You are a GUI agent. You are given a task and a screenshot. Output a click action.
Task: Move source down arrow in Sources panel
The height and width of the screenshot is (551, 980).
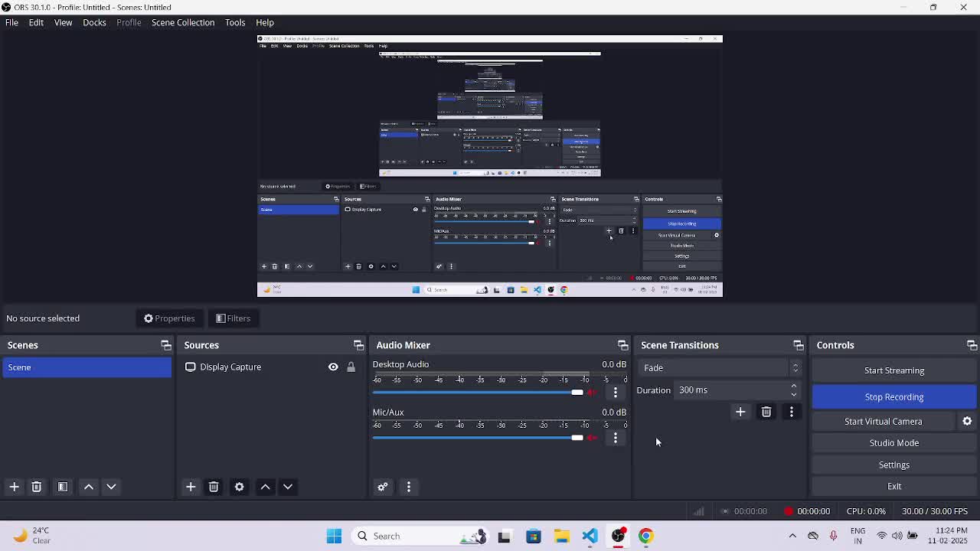288,487
